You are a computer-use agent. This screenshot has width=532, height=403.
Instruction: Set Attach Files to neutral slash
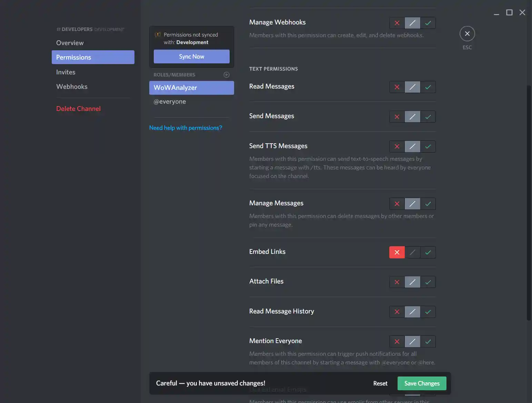coord(412,282)
